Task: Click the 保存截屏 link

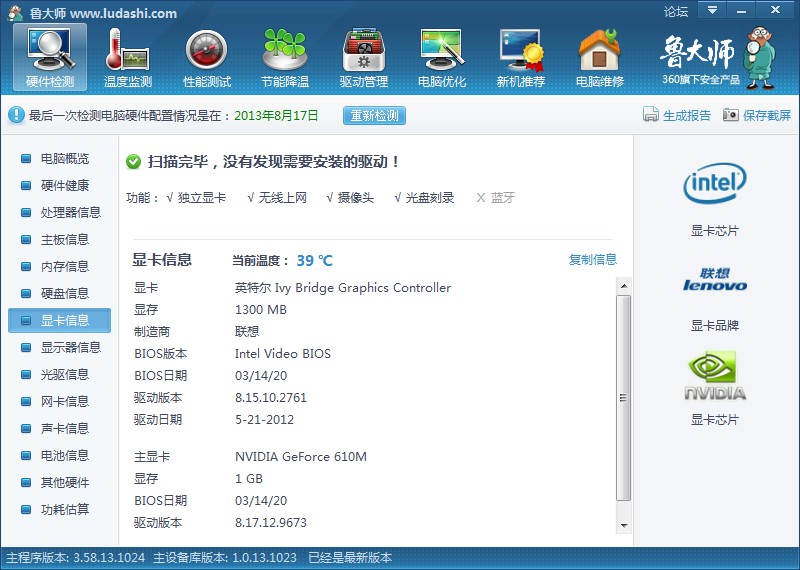Action: coord(766,115)
